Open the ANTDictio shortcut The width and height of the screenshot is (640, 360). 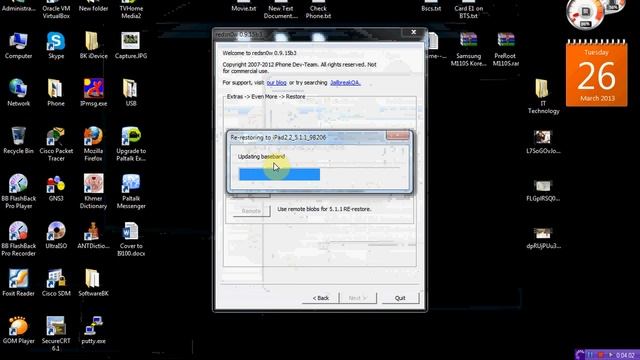93,235
